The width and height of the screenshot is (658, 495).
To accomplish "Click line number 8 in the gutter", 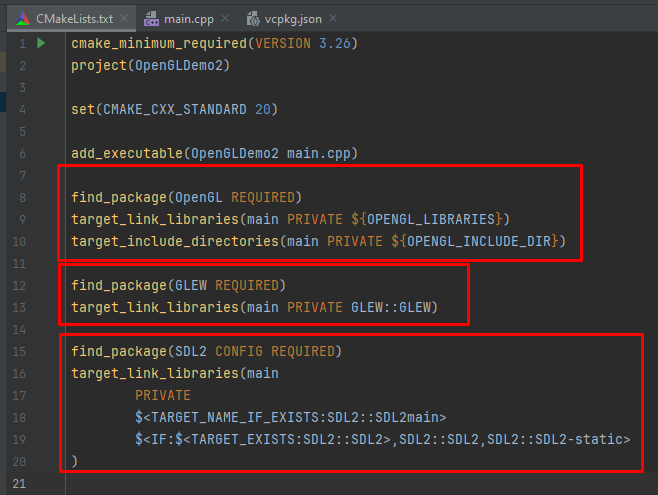I will click(x=22, y=198).
